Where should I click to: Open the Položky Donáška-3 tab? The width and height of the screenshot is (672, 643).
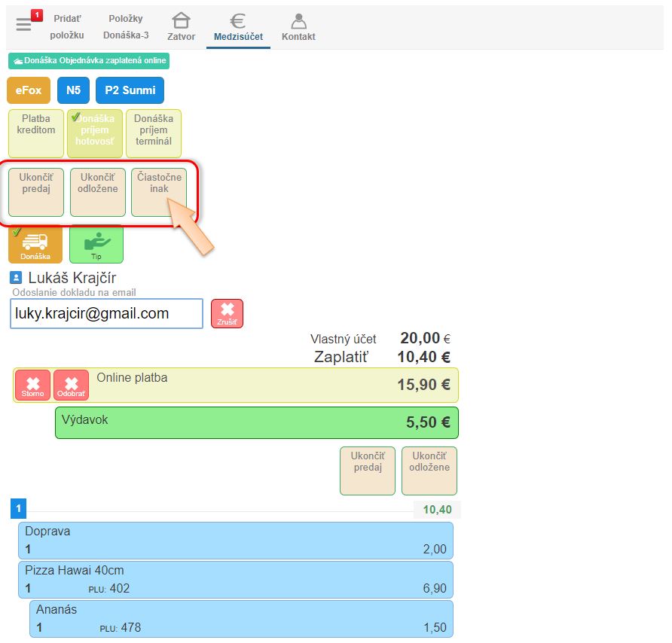coord(126,26)
